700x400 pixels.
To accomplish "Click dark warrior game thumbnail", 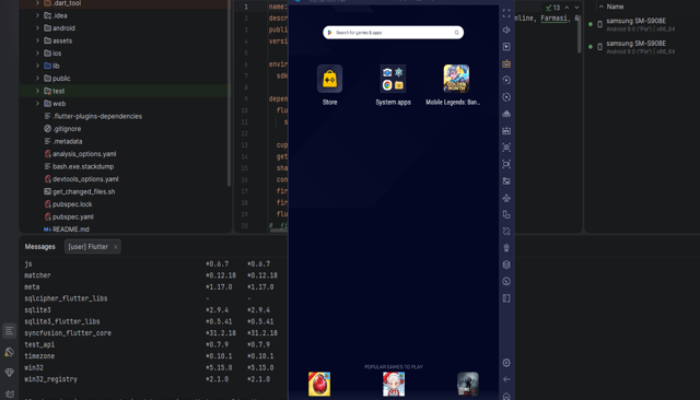I will (x=467, y=384).
